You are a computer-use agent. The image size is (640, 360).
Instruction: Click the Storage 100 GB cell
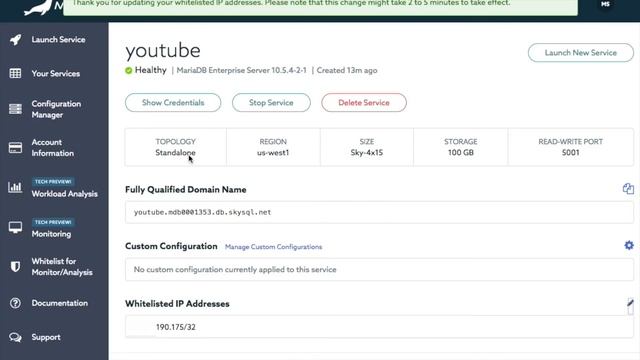[460, 147]
